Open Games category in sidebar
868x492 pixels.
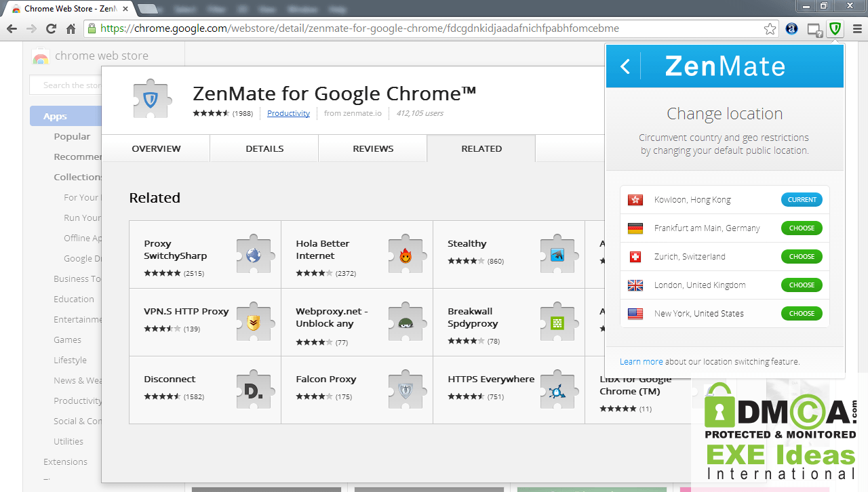pyautogui.click(x=67, y=340)
